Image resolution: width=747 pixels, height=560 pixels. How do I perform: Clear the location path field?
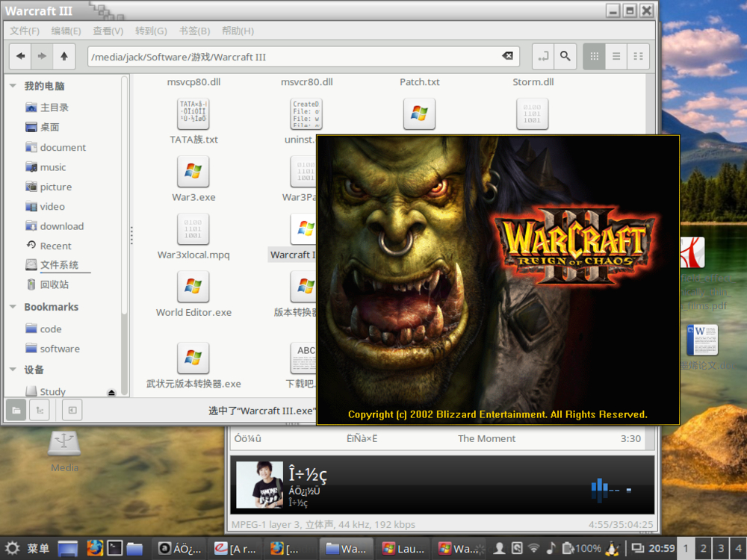pyautogui.click(x=508, y=56)
